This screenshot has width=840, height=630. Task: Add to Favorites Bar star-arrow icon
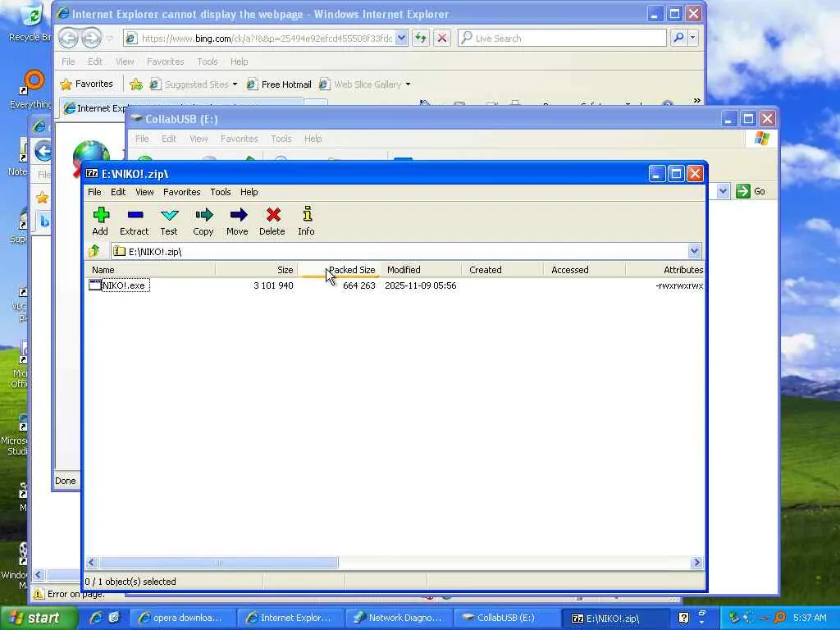pyautogui.click(x=136, y=84)
